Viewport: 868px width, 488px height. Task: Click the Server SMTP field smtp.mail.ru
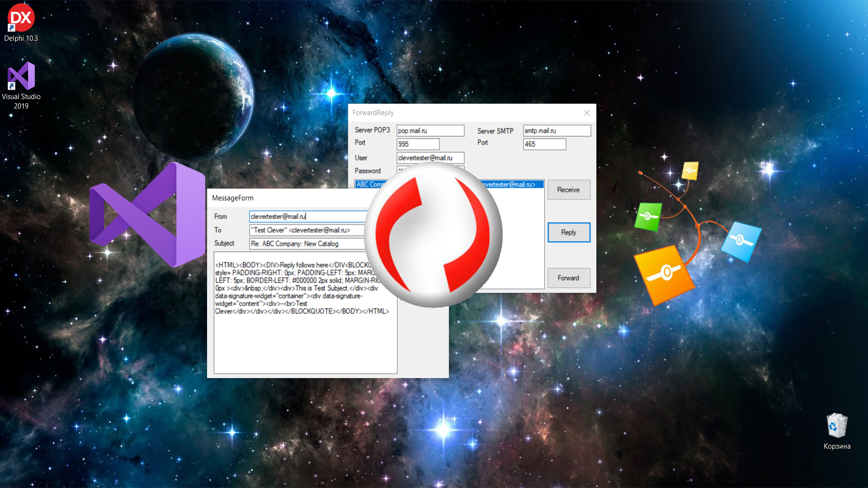click(x=557, y=131)
